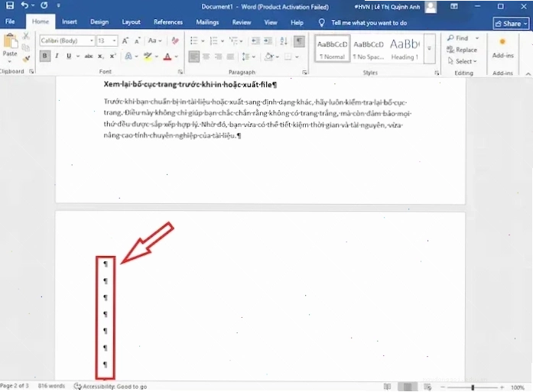Click the Share button
Image resolution: width=533 pixels, height=392 pixels.
coord(511,24)
